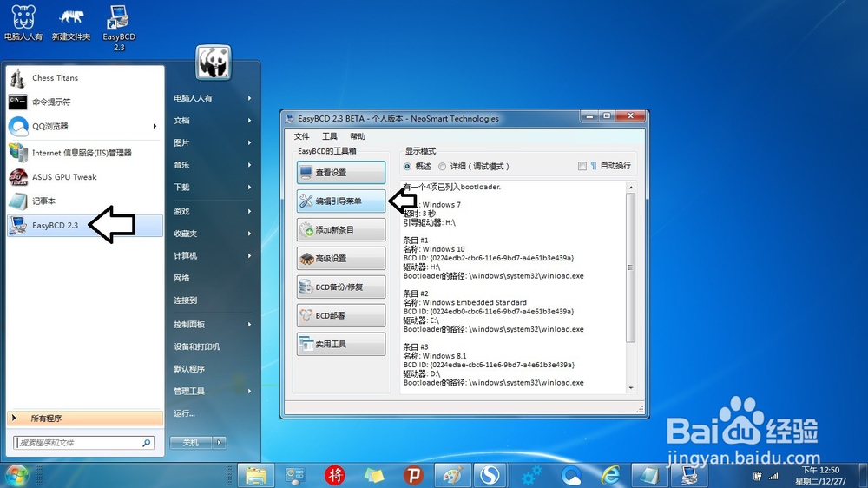Open the paint palette taskbar icon
Screen dimensions: 868x488
point(453,475)
